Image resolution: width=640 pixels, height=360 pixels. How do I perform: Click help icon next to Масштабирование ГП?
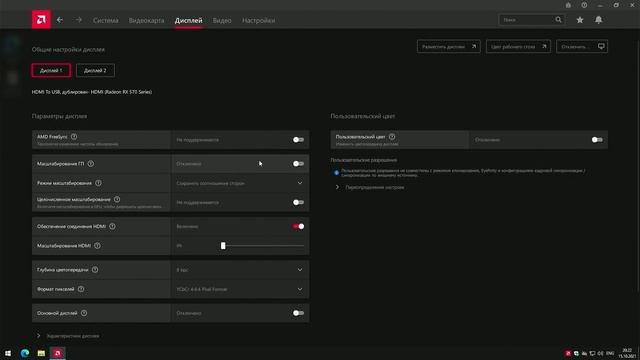(91, 164)
